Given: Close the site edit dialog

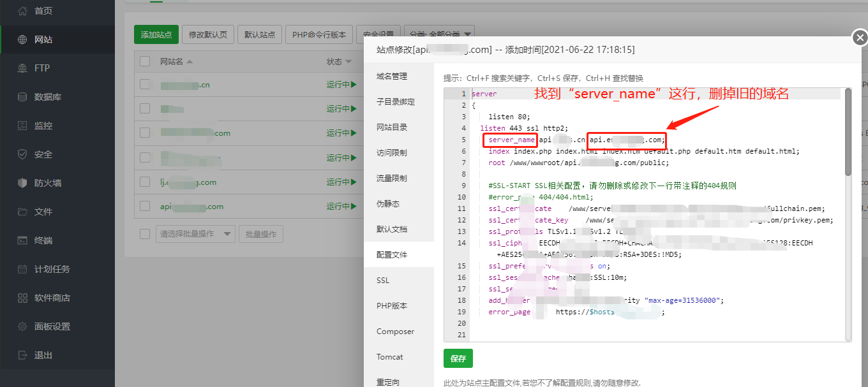Looking at the screenshot, I should [x=860, y=39].
